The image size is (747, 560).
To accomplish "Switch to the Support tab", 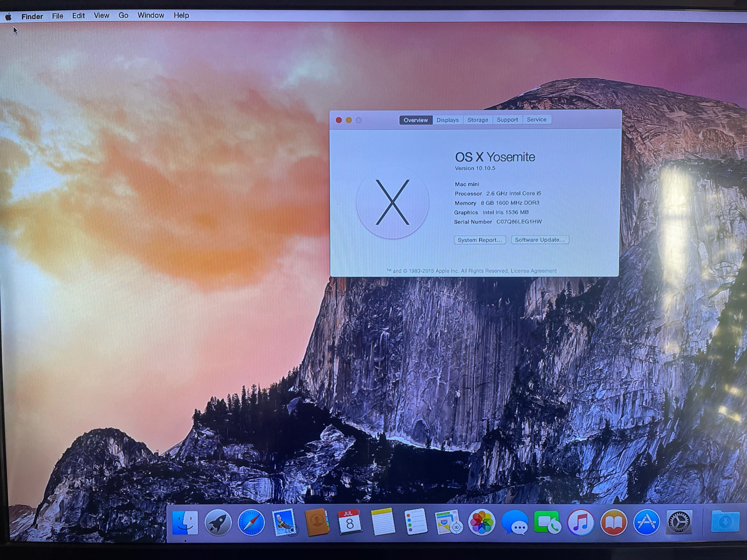I will coord(507,119).
